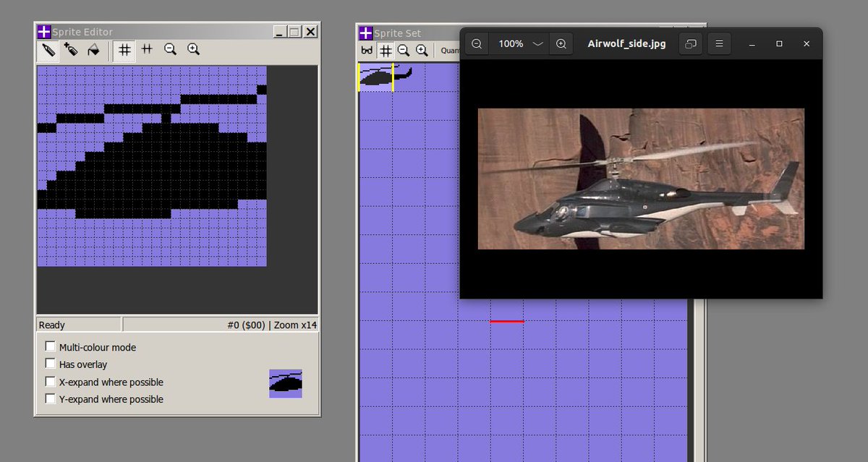Zoom in within the image viewer
This screenshot has width=868, height=462.
[561, 44]
